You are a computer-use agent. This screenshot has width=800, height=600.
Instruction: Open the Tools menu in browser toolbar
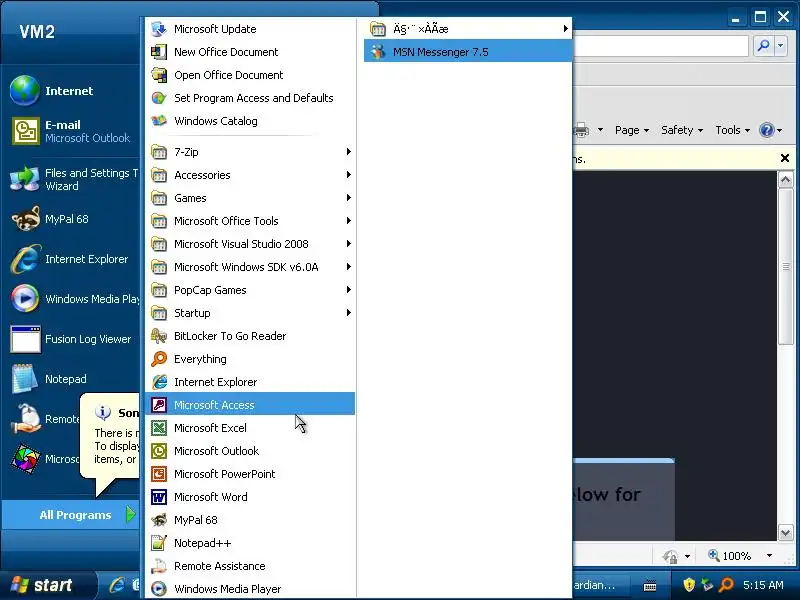732,130
